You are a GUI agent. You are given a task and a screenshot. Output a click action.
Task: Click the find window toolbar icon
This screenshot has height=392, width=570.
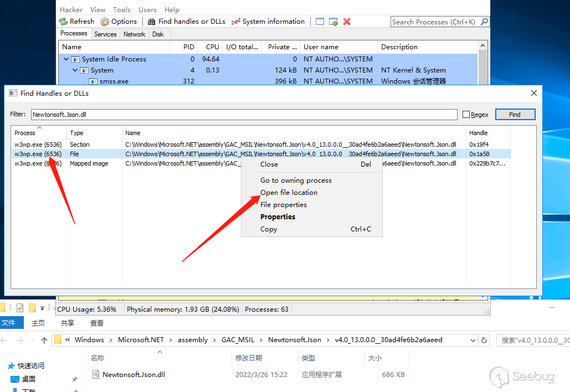(x=320, y=22)
